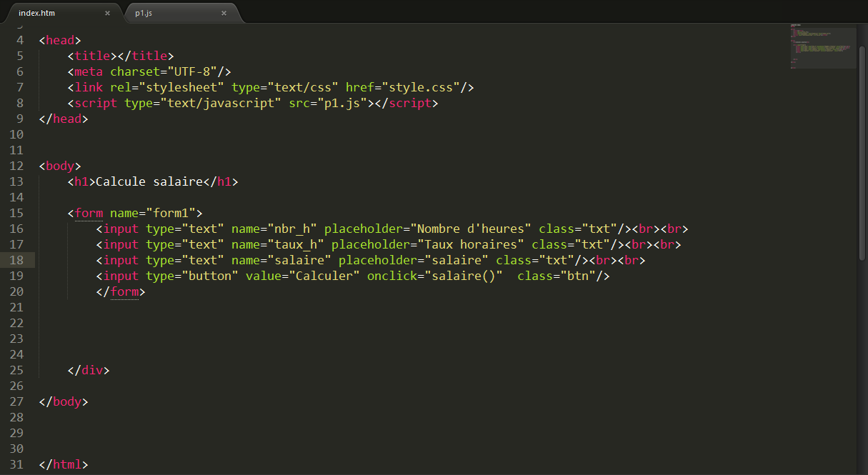Click line number 25 in the gutter
Image resolution: width=868 pixels, height=475 pixels.
pos(16,370)
